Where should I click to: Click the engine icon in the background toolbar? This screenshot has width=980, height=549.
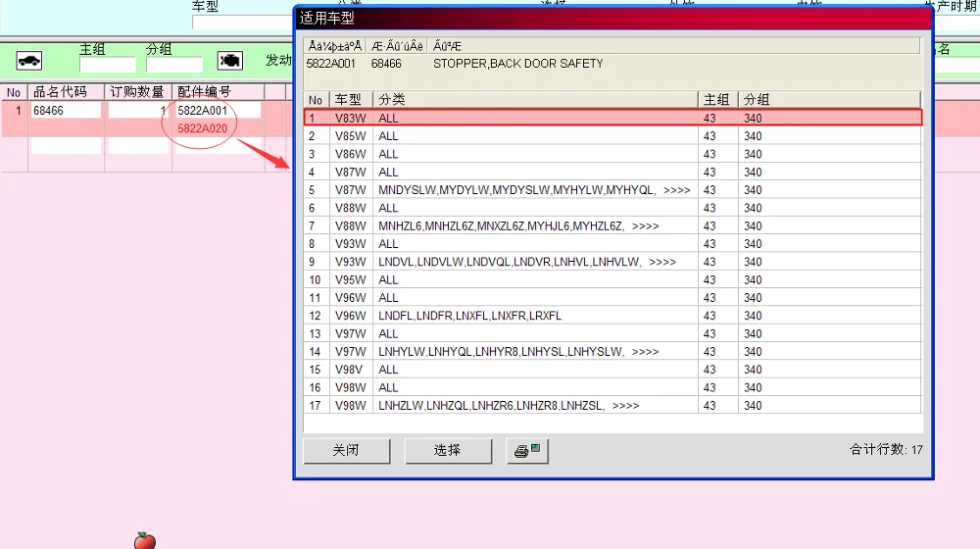coord(230,61)
